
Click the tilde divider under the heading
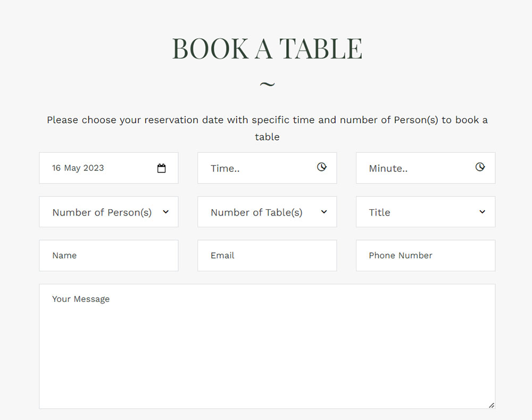click(267, 84)
